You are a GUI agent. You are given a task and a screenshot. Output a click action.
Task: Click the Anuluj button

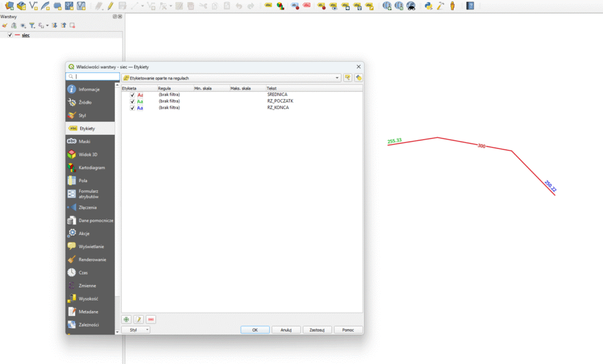(287, 330)
